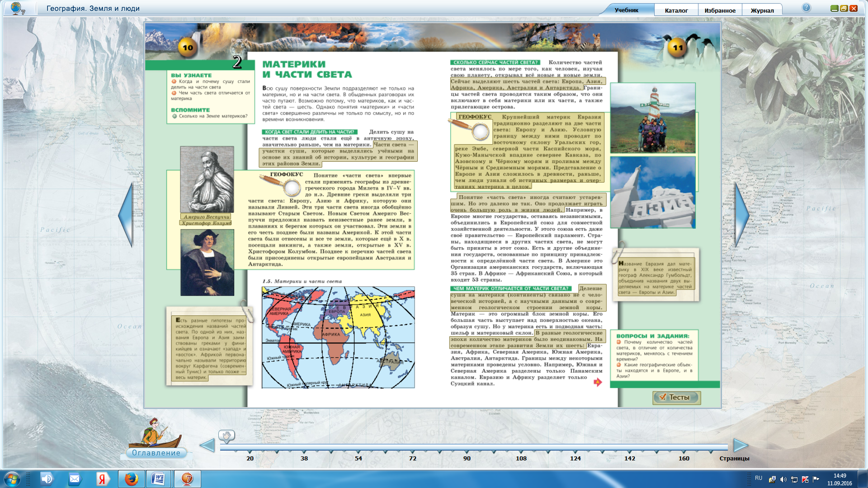
Task: Click the RU language indicator
Action: 759,478
